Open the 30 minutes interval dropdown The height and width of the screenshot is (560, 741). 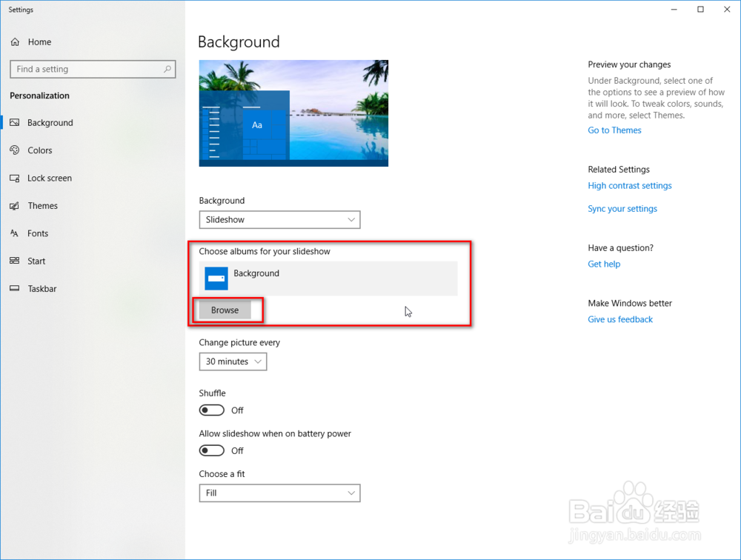233,361
